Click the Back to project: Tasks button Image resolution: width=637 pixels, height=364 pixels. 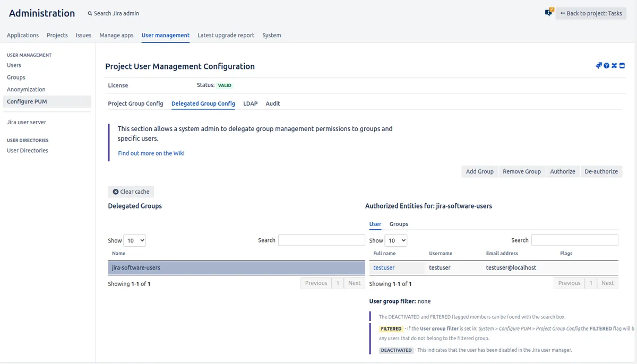591,13
